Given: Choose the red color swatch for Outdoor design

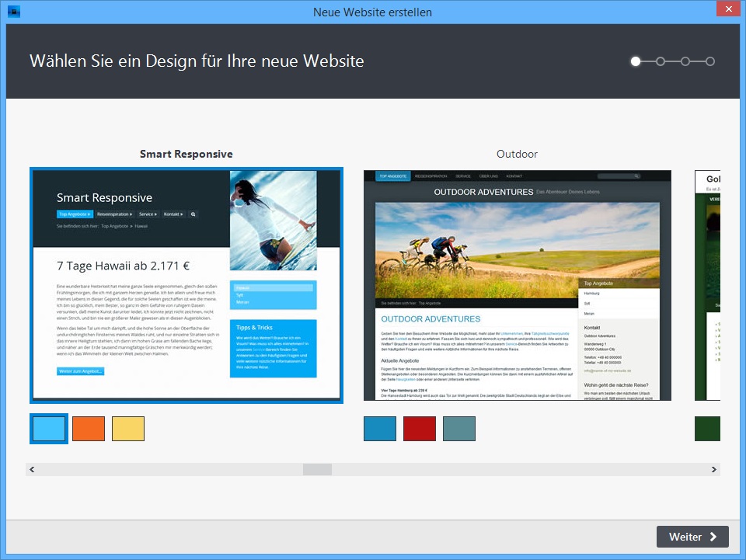Looking at the screenshot, I should [x=419, y=429].
